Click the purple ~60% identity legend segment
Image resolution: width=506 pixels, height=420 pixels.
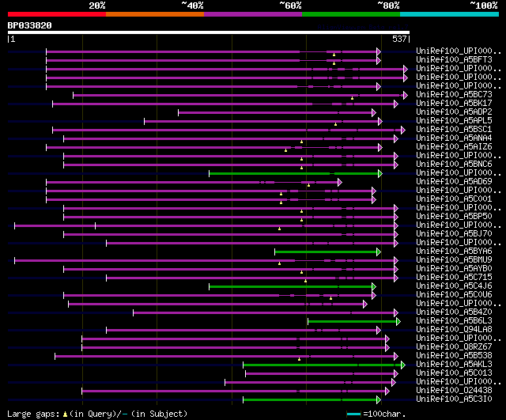click(253, 14)
